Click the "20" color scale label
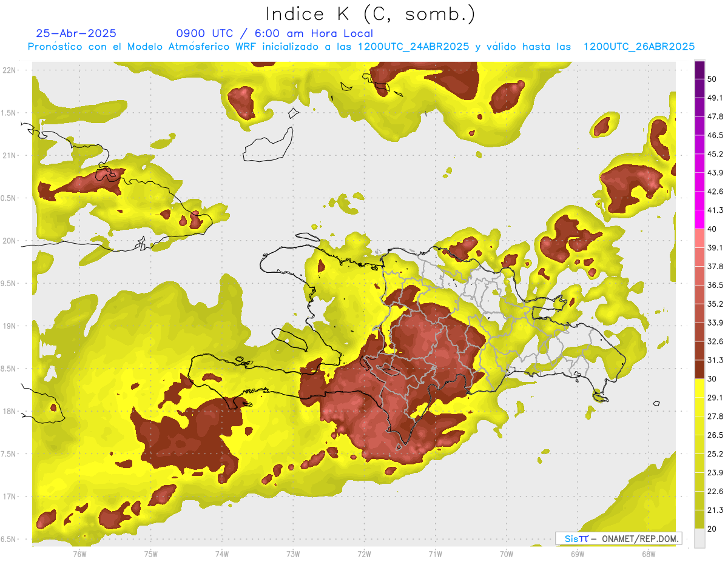Screen dimensions: 728x562 pyautogui.click(x=712, y=528)
